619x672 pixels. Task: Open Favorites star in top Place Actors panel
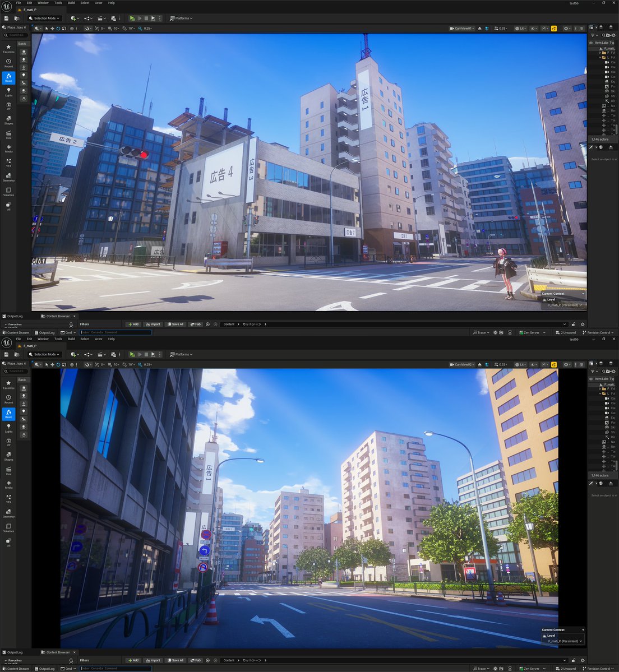[8, 49]
